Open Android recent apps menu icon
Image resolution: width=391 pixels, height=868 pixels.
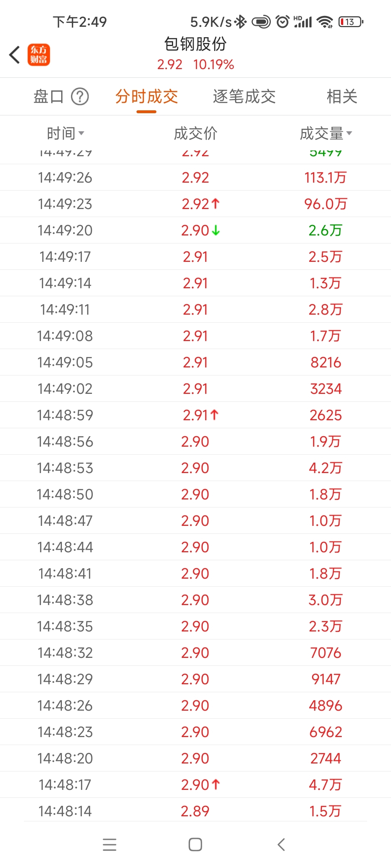tap(109, 844)
